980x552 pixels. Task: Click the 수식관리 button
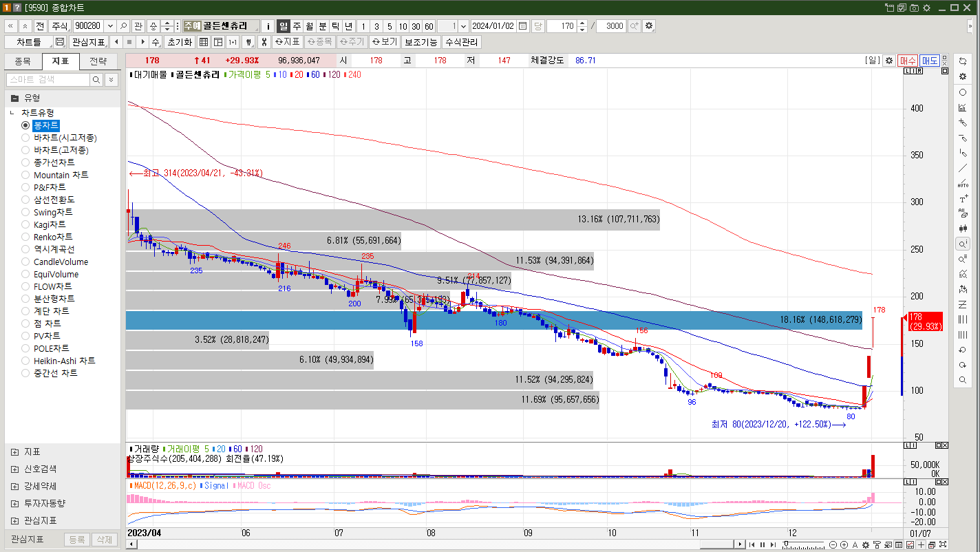coord(461,42)
